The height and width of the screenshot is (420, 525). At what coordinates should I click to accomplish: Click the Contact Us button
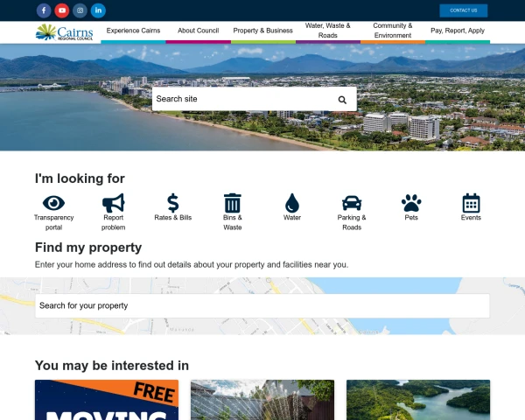tap(464, 10)
